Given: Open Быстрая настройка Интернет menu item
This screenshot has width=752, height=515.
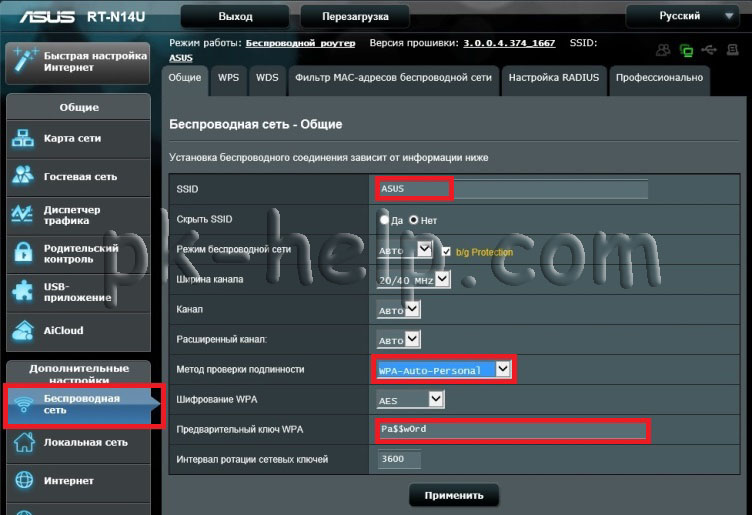Looking at the screenshot, I should [x=78, y=62].
